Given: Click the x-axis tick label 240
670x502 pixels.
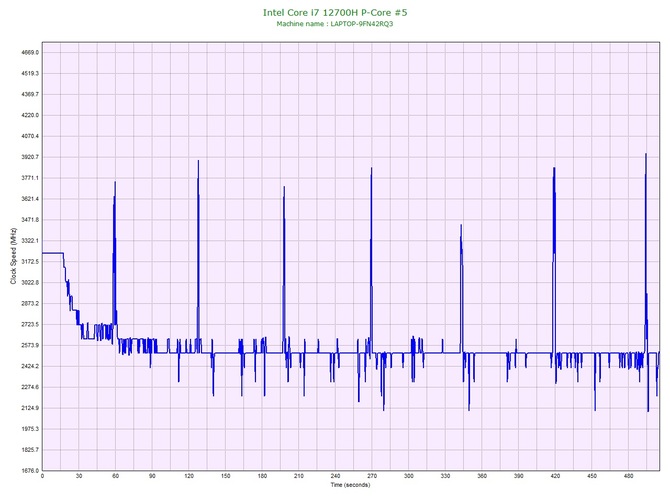Looking at the screenshot, I should pyautogui.click(x=335, y=476).
